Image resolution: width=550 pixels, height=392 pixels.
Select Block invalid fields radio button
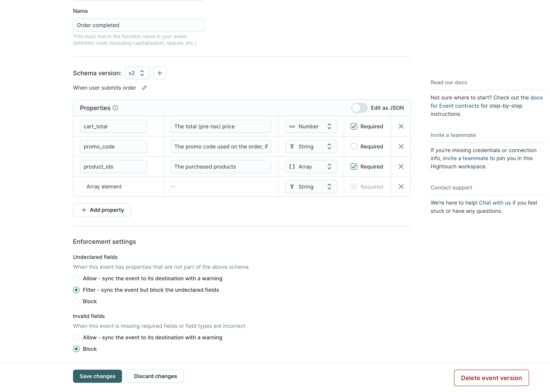[76, 349]
